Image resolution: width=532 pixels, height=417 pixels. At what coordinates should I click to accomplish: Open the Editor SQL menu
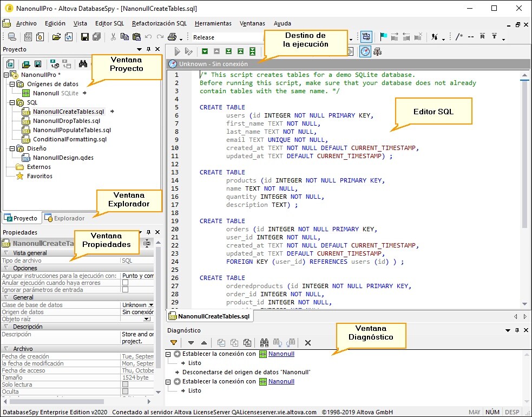[x=109, y=23]
